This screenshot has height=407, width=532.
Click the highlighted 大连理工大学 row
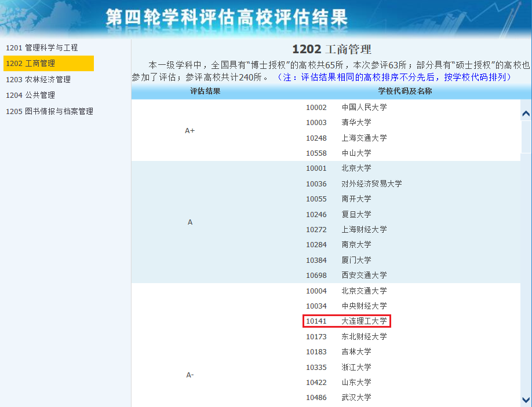click(x=347, y=321)
